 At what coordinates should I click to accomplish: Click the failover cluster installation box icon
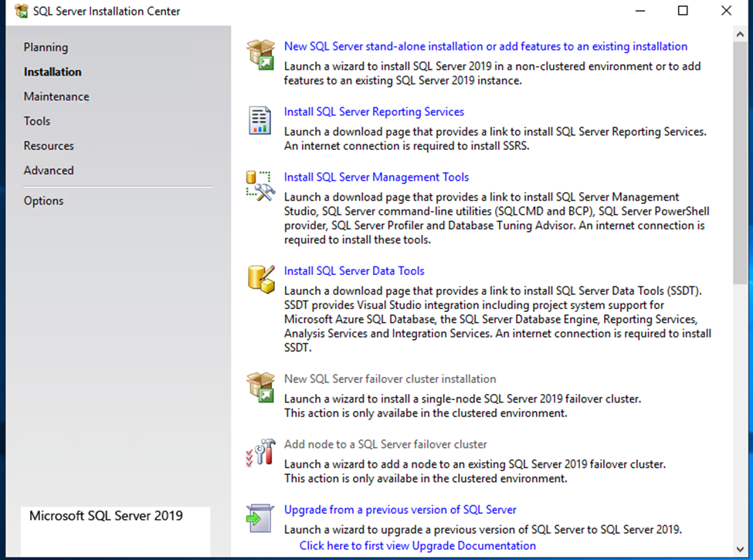261,387
